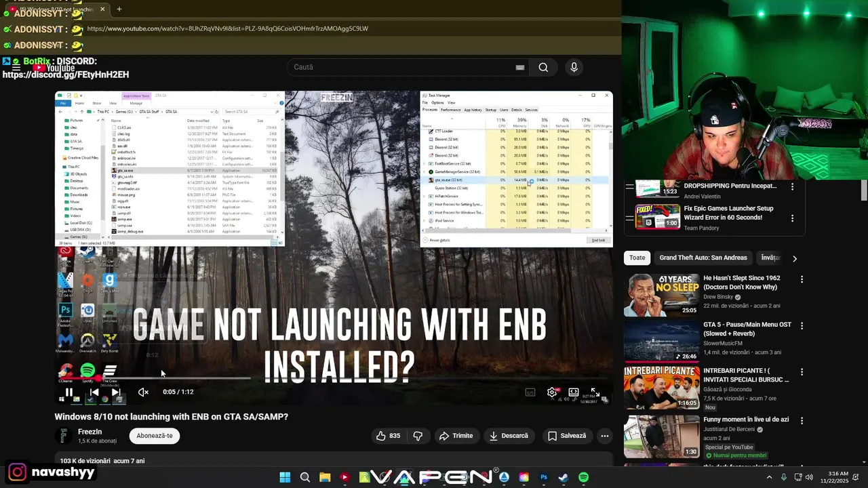The image size is (868, 488).
Task: Open options for He Hasn't Slept video
Action: coord(802,279)
